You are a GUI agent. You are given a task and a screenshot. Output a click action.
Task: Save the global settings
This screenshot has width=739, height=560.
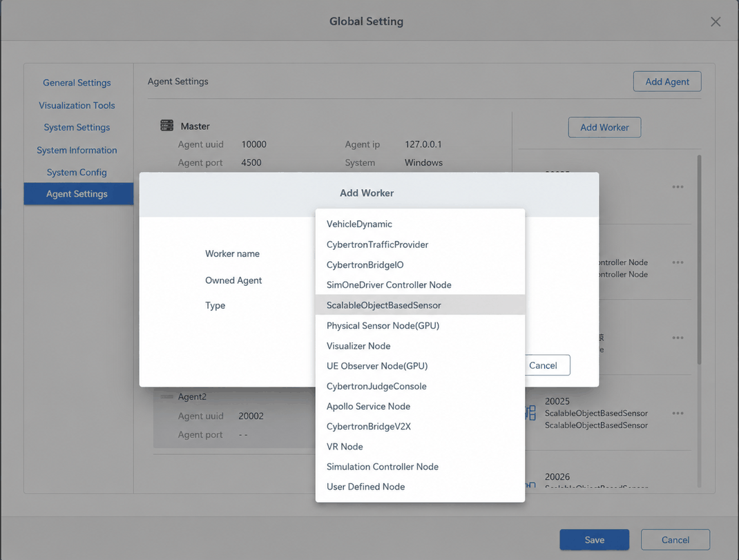(595, 540)
